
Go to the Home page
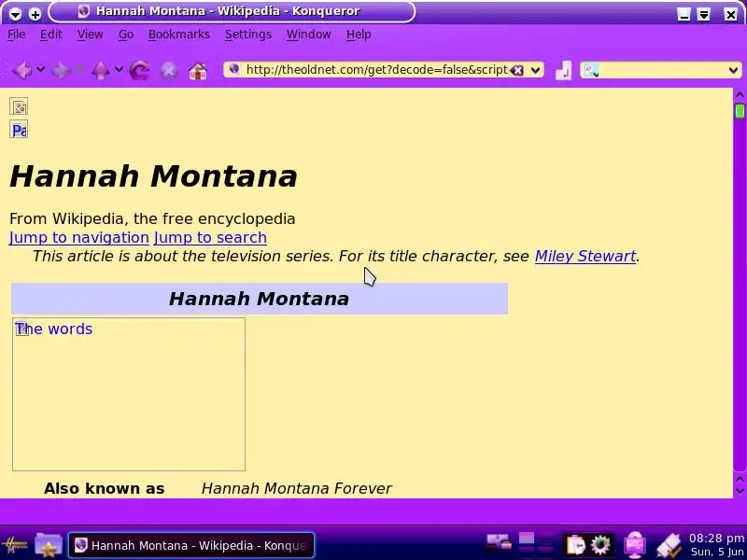tap(198, 71)
